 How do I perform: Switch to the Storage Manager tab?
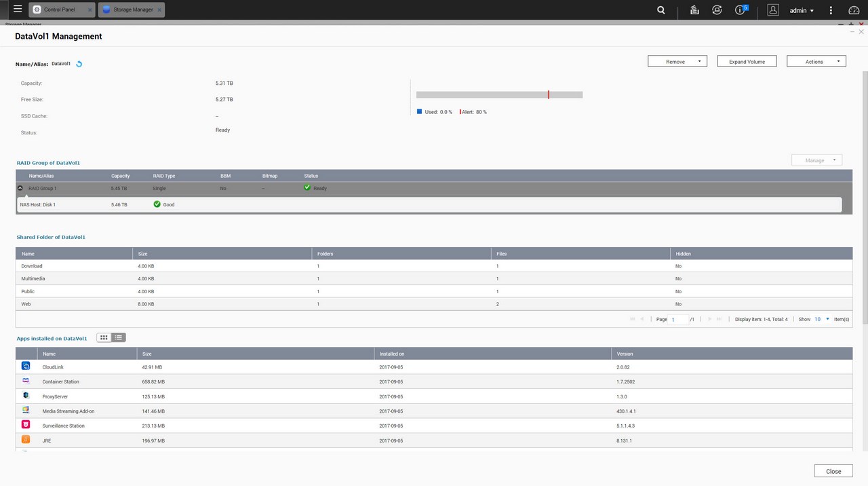131,10
